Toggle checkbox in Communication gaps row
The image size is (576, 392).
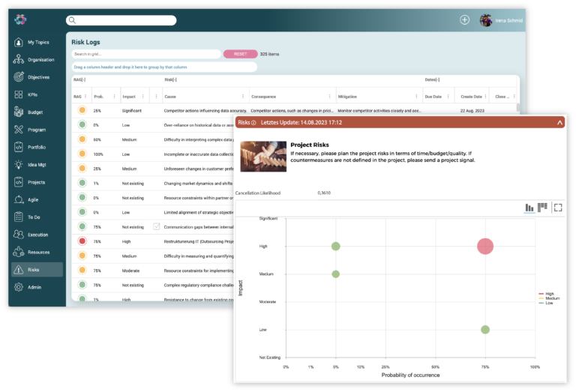click(x=156, y=226)
